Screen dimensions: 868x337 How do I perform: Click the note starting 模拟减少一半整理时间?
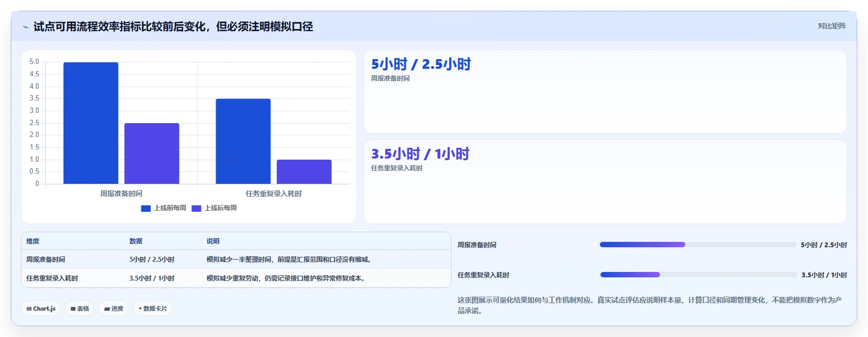(290, 260)
